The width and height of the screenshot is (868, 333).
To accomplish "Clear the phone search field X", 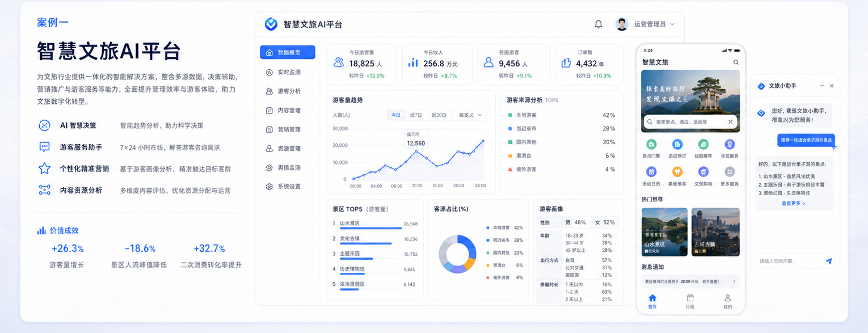I will pos(730,122).
